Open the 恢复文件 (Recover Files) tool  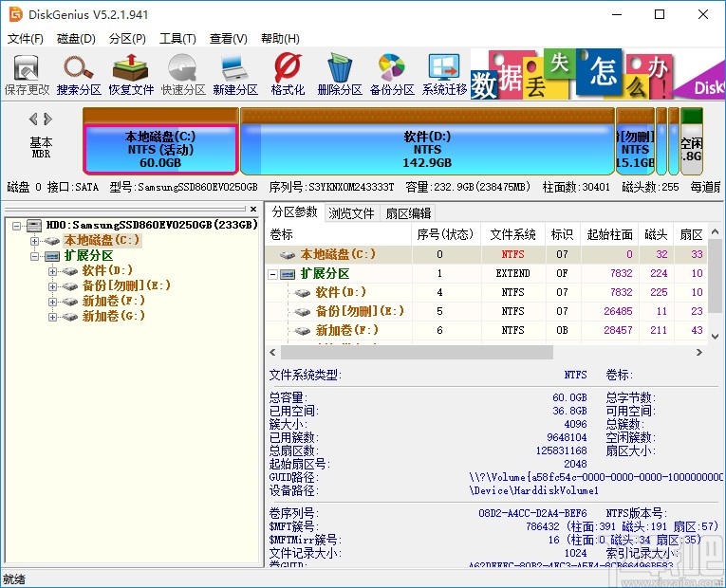tap(131, 72)
